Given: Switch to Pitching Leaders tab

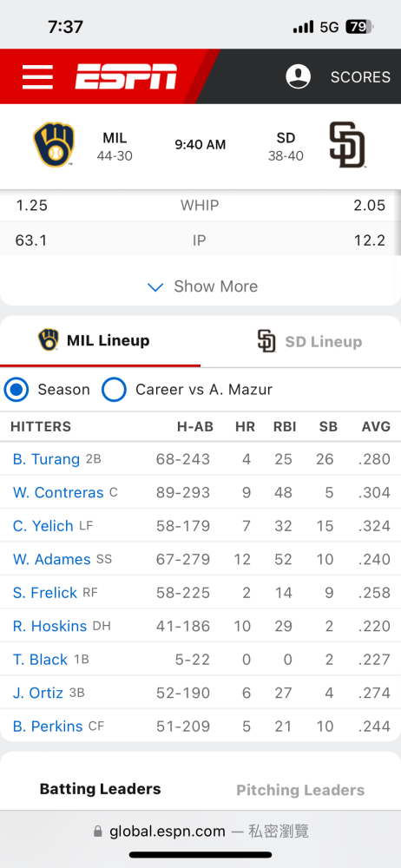Looking at the screenshot, I should point(300,790).
